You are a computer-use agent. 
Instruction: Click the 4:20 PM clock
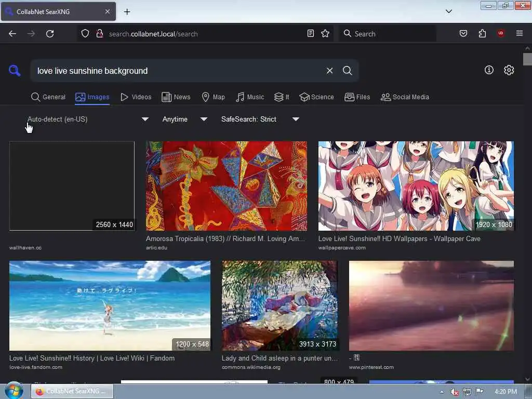tap(506, 392)
